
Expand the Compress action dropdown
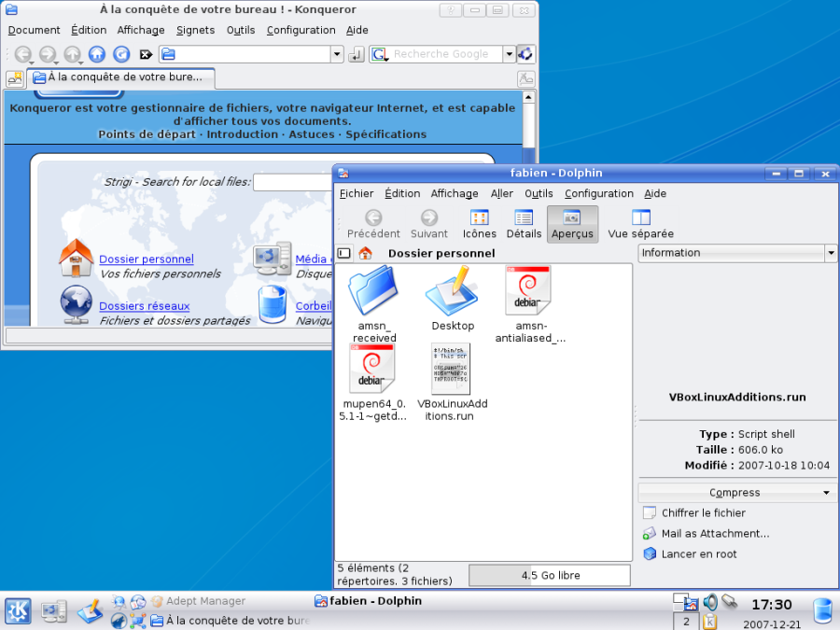click(737, 492)
